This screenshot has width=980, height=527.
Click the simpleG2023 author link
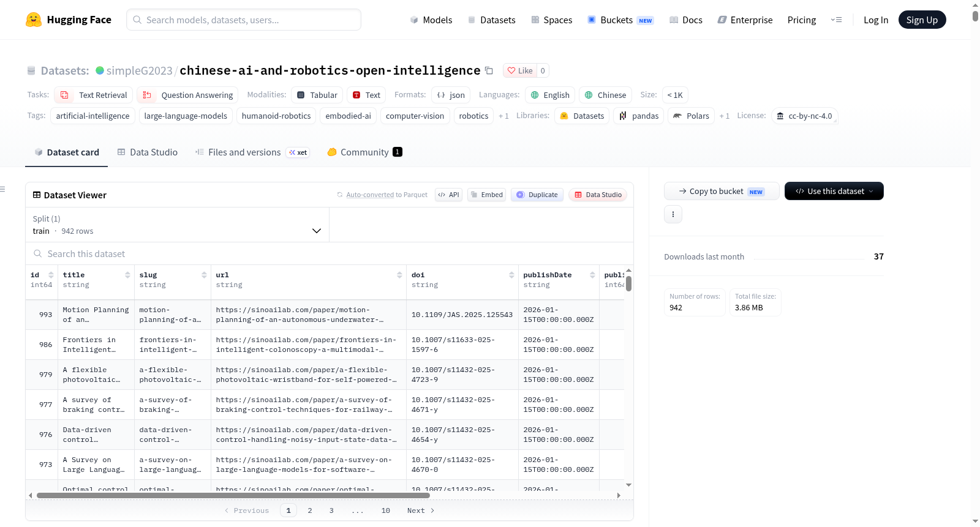pyautogui.click(x=140, y=70)
